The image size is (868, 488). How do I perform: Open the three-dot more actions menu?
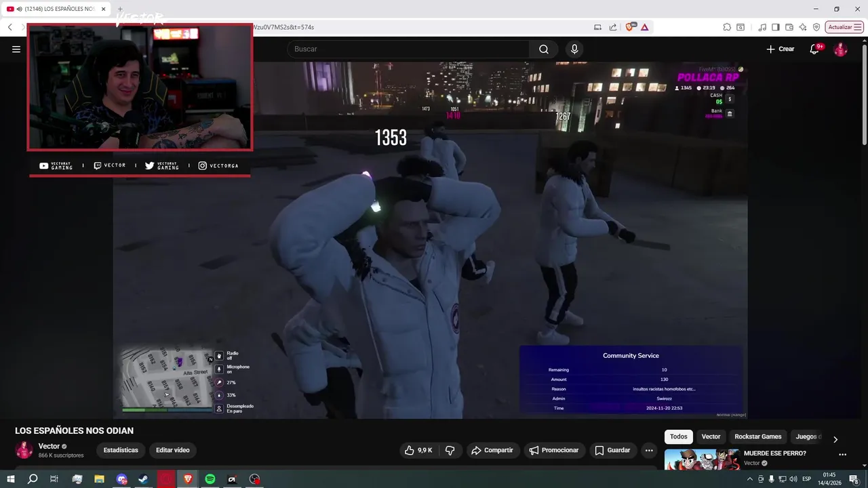tap(649, 450)
